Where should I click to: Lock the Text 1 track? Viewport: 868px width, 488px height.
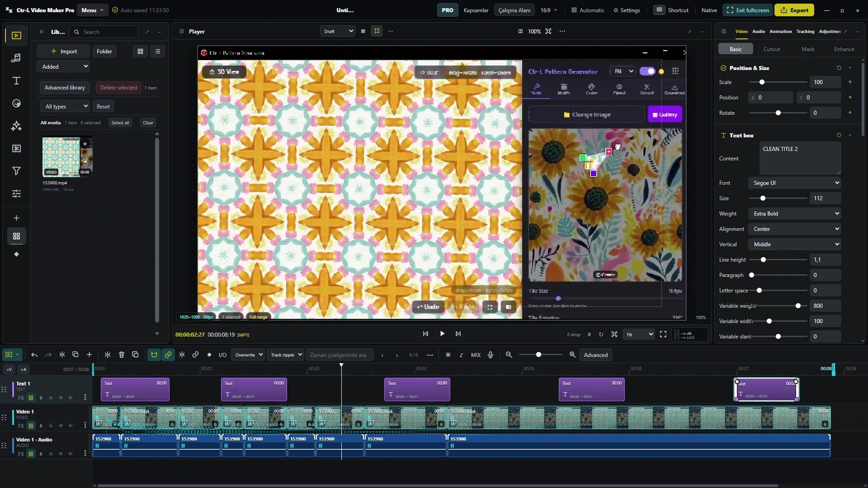[51, 398]
